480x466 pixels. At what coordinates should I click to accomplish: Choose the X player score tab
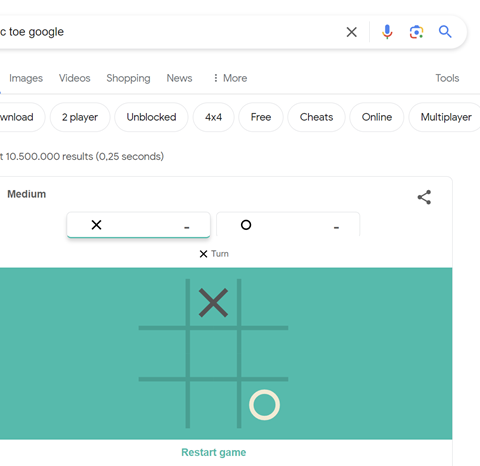[138, 225]
